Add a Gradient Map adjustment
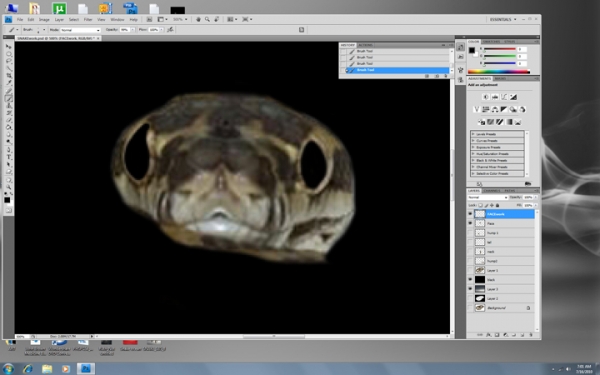Viewport: 600px width, 375px height. (509, 122)
